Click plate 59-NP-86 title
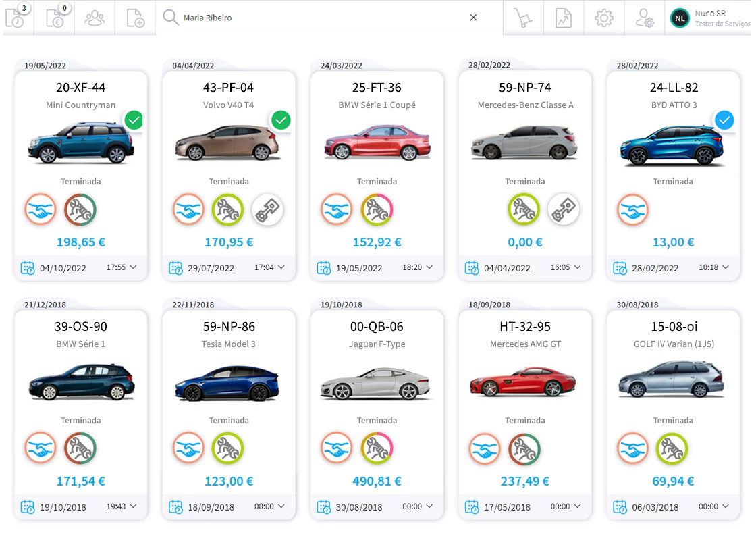Image resolution: width=756 pixels, height=547 pixels. [x=229, y=327]
